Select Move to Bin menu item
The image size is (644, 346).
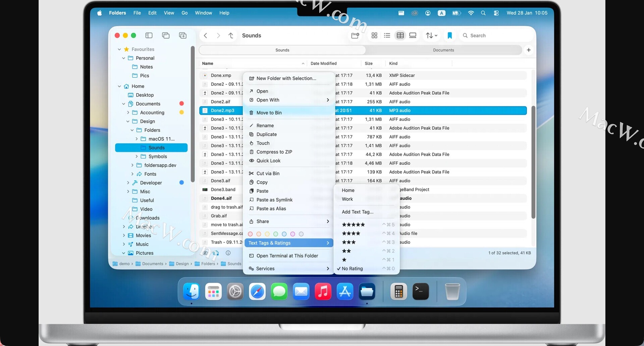[x=269, y=113]
